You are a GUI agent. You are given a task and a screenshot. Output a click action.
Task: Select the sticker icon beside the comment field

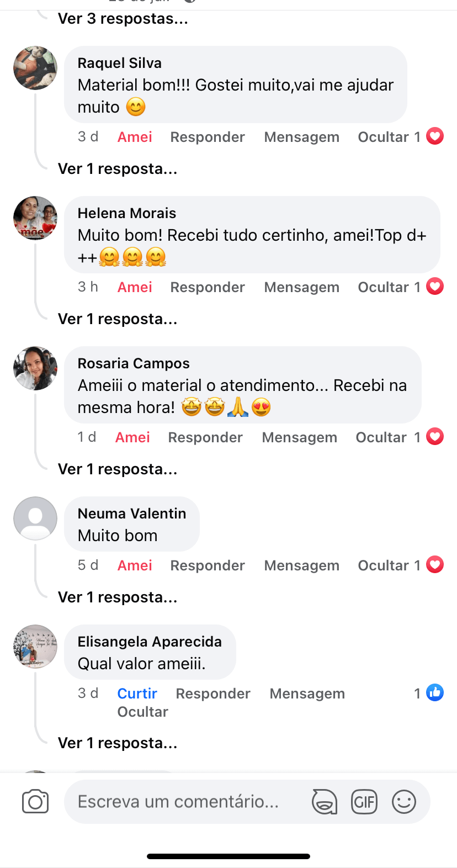point(325,801)
